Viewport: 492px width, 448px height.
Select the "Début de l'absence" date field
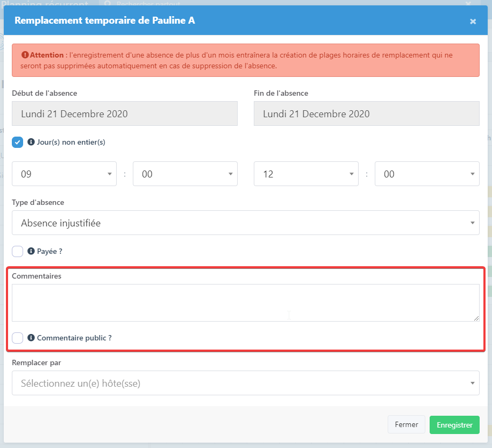[x=124, y=113]
